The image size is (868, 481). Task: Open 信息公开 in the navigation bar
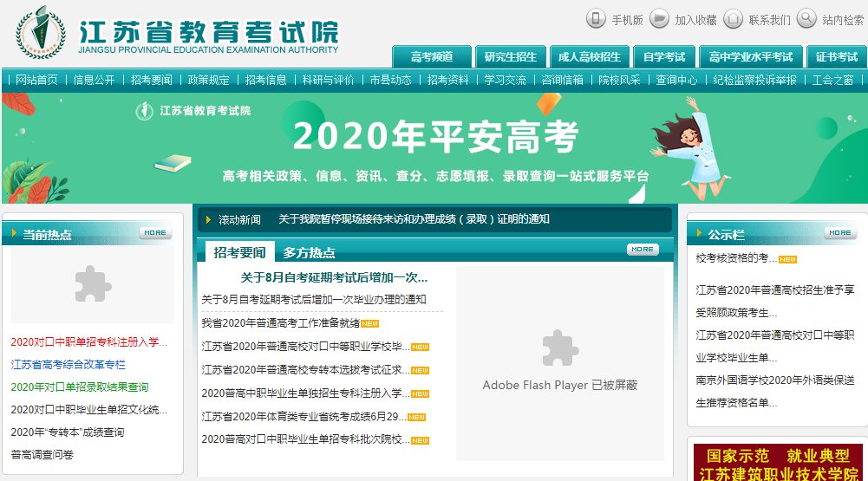95,81
